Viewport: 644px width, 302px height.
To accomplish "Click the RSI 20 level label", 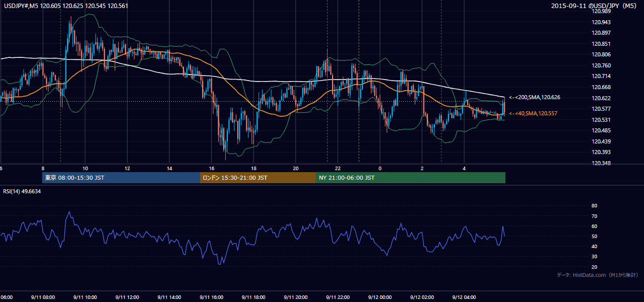I will coord(594,267).
